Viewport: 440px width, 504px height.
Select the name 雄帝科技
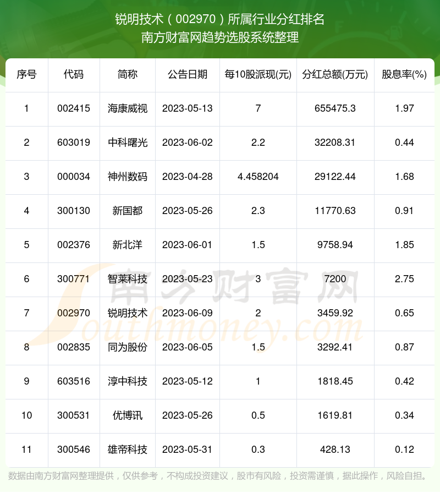tap(127, 449)
